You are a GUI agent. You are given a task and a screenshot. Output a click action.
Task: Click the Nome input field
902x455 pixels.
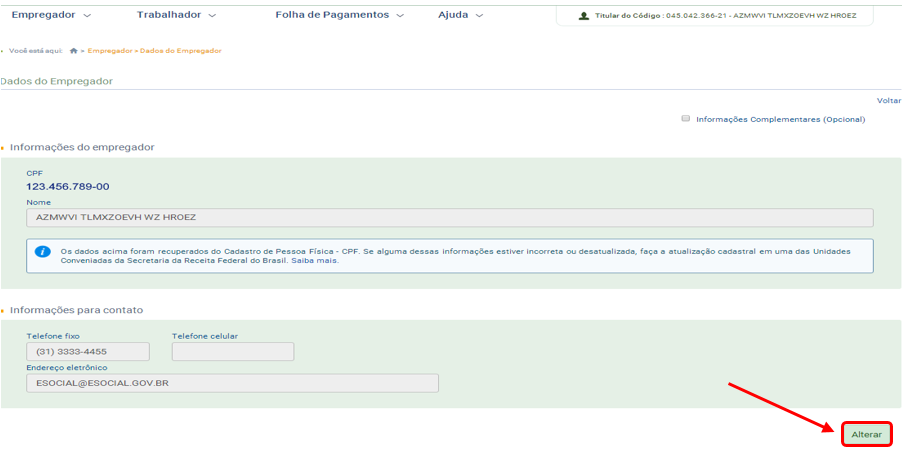450,218
